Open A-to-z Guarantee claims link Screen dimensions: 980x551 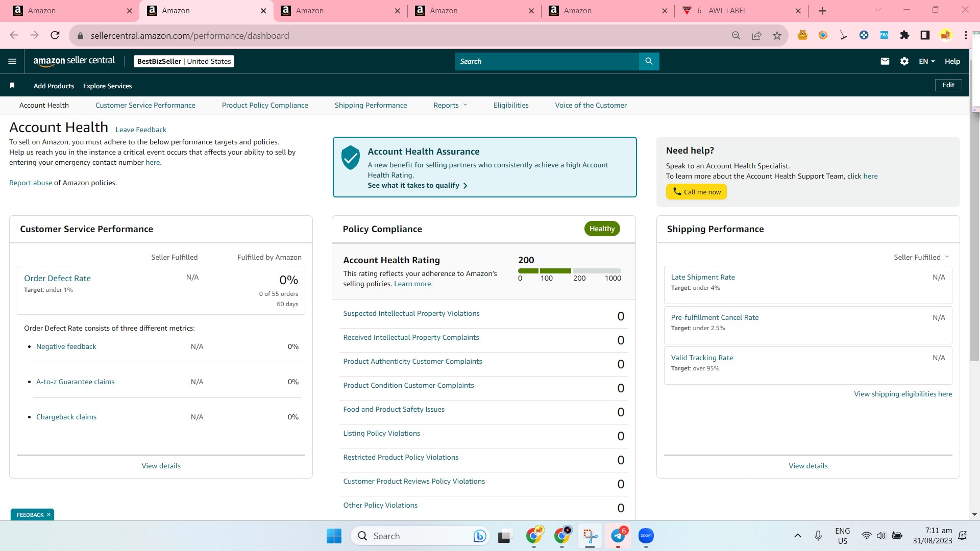(75, 382)
